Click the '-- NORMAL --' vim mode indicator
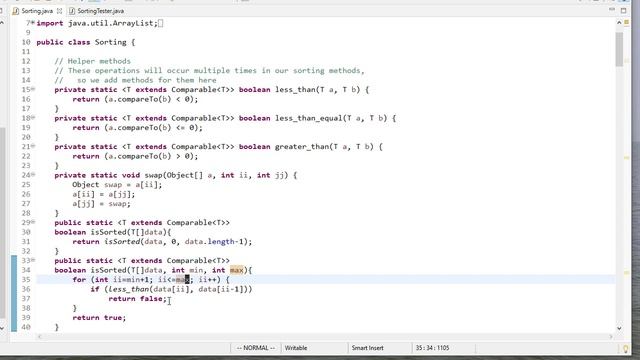The width and height of the screenshot is (640, 360). (256, 348)
